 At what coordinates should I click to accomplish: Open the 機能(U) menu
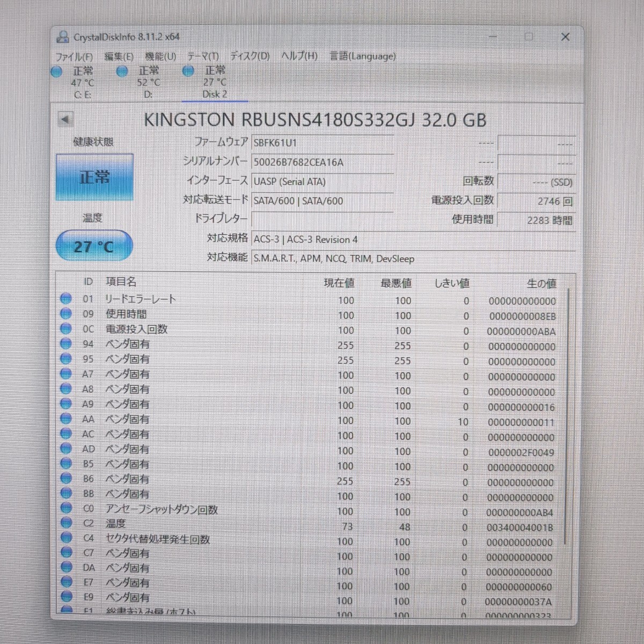160,56
